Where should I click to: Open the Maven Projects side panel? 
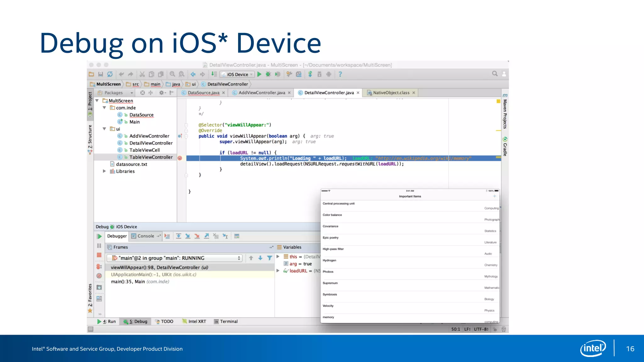click(505, 111)
